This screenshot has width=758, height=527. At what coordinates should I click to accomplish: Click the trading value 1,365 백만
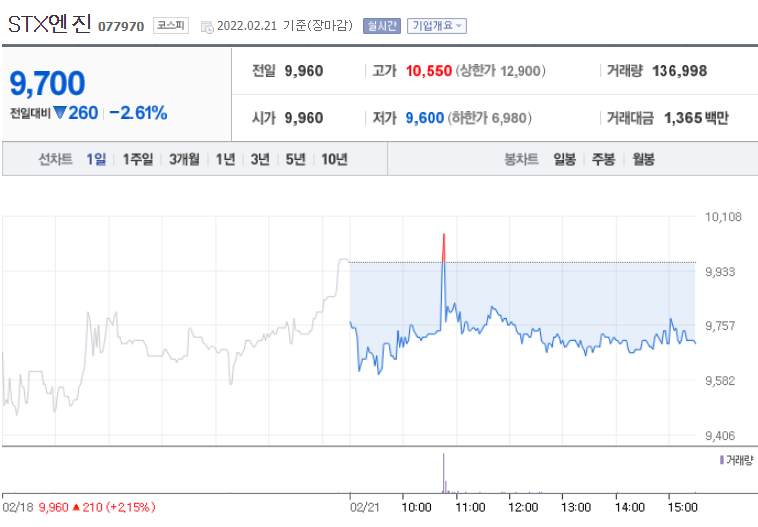pos(696,118)
